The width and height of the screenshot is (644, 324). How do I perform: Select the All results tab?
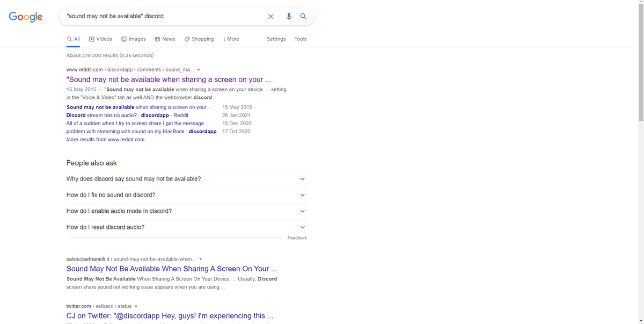coord(74,39)
